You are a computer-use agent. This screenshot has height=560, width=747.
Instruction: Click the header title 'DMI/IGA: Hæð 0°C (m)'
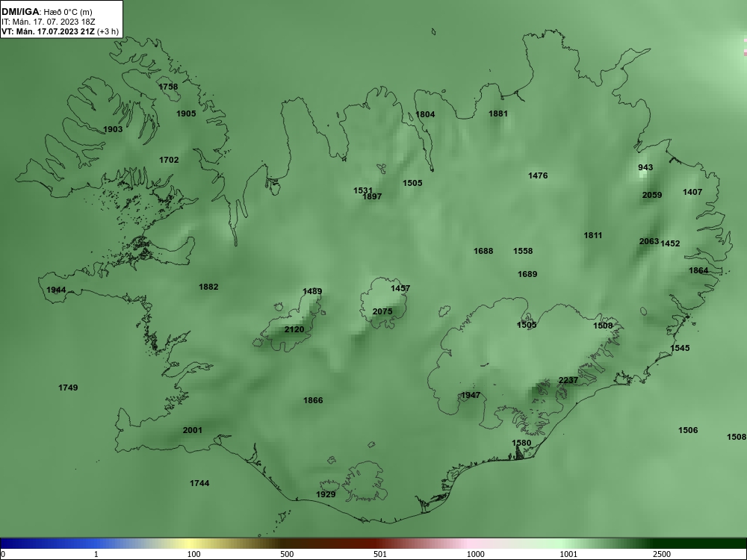(46, 12)
